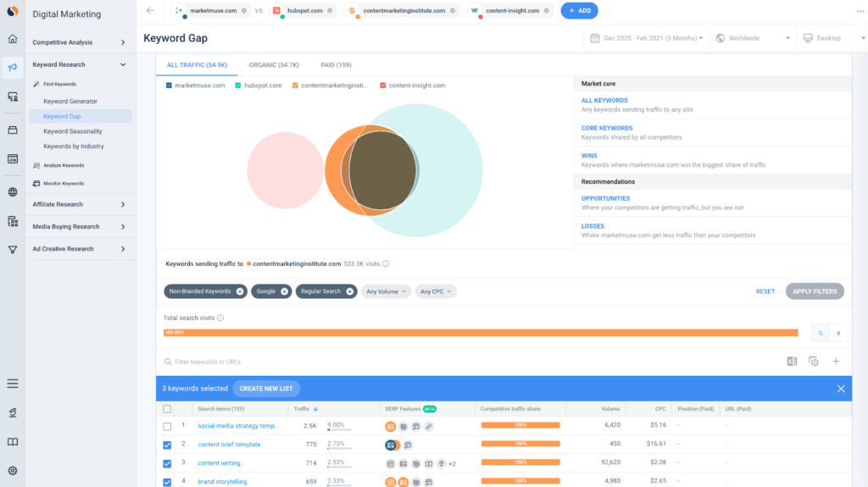Remove the Regular Search filter chip
Screen dimensions: 868x487
click(350, 291)
